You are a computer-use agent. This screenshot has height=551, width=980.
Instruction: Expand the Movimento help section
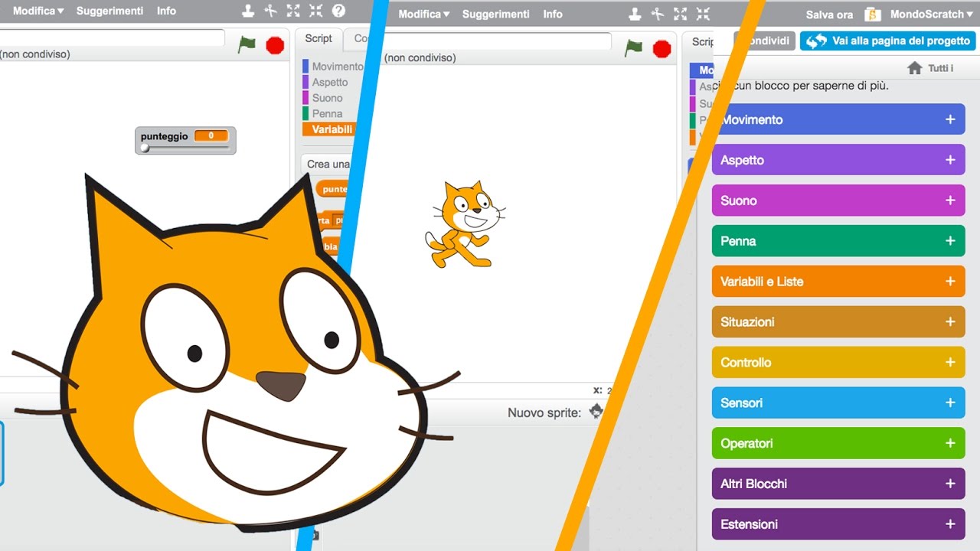coord(949,119)
